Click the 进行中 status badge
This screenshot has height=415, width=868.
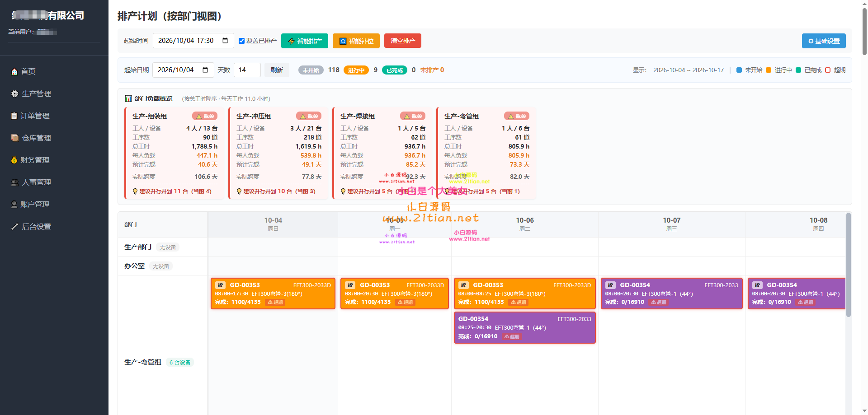tap(356, 70)
